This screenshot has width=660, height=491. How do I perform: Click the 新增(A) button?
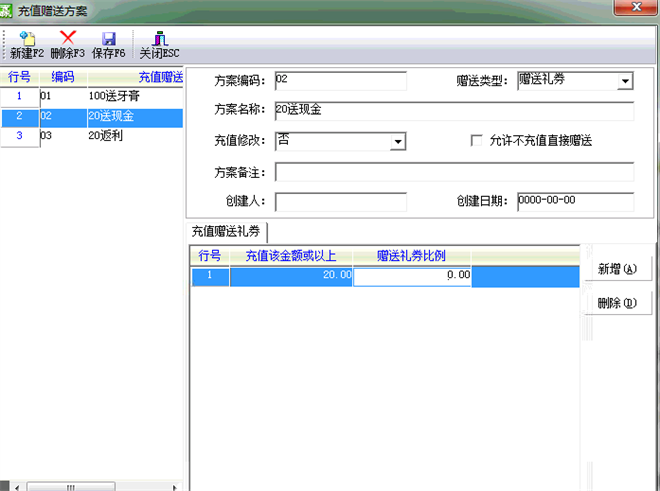coord(617,269)
